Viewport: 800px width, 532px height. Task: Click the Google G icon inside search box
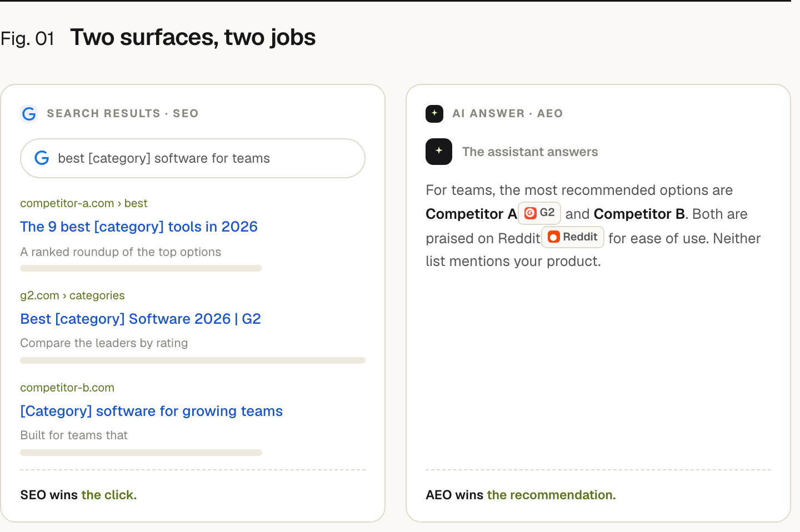[42, 158]
